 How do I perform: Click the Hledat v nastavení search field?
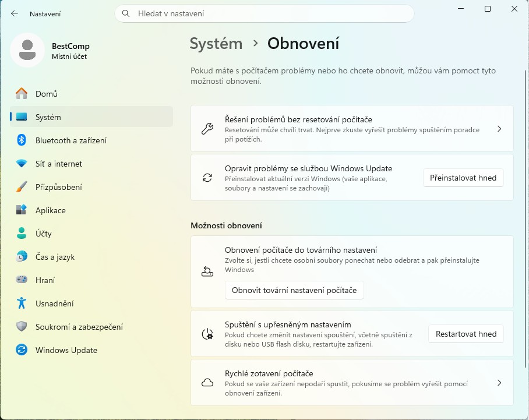point(264,13)
